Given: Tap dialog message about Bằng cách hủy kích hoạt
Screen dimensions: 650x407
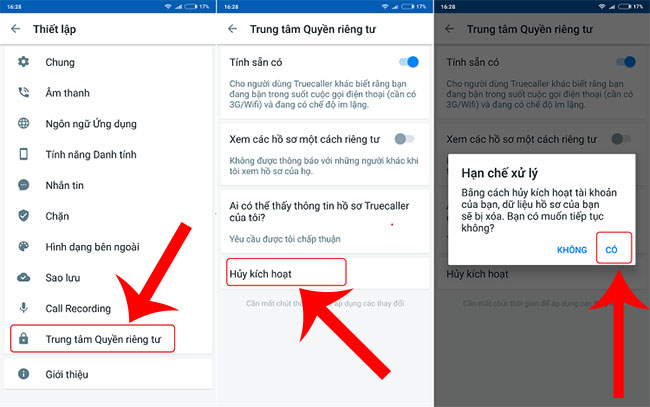Looking at the screenshot, I should (x=539, y=210).
